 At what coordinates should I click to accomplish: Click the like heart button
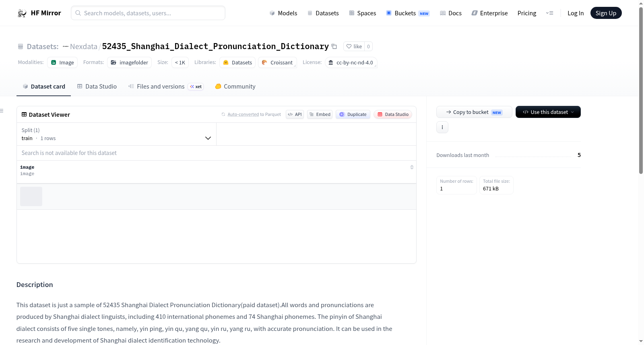354,46
